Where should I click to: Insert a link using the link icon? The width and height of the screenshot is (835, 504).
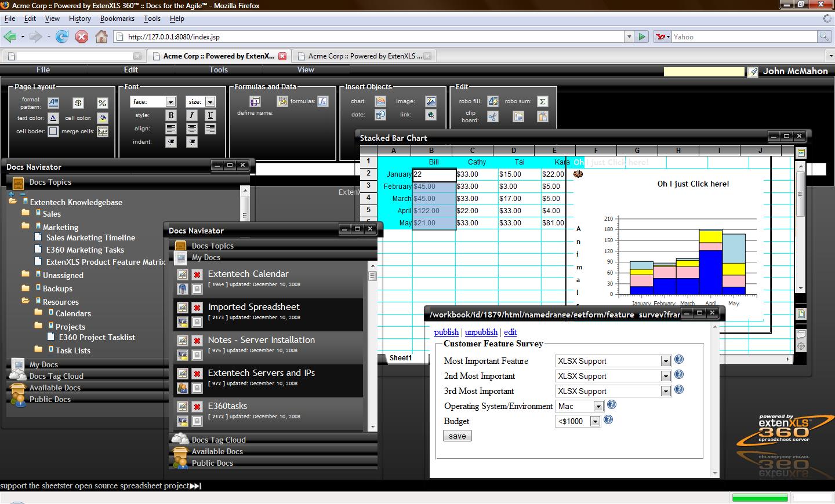[x=431, y=115]
